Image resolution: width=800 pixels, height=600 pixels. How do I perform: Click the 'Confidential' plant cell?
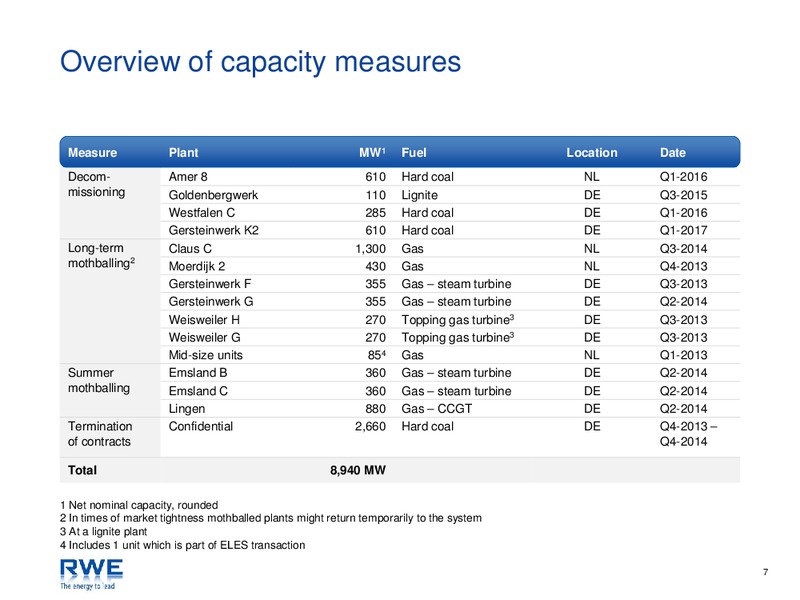pyautogui.click(x=201, y=427)
